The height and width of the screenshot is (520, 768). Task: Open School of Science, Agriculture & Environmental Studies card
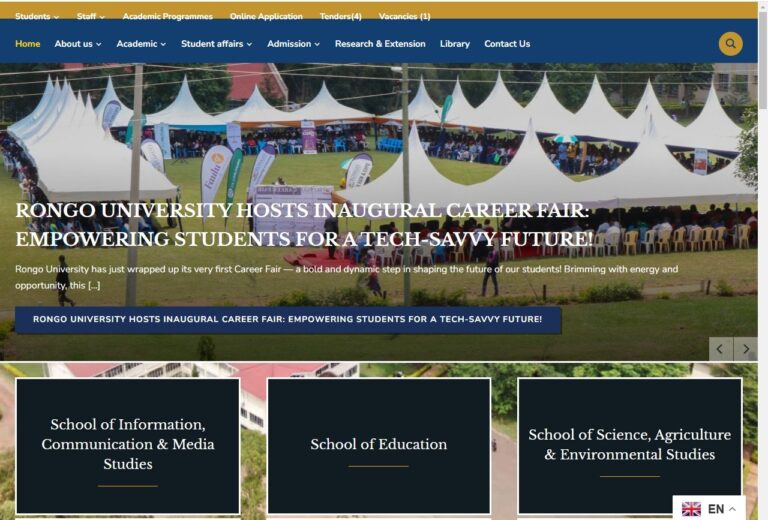coord(630,446)
